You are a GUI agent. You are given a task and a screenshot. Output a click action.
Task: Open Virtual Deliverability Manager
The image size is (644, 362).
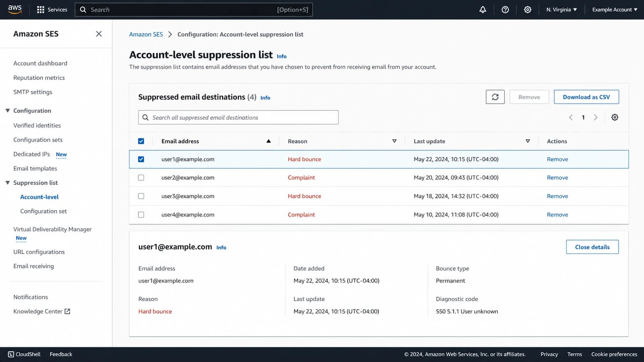(x=52, y=229)
